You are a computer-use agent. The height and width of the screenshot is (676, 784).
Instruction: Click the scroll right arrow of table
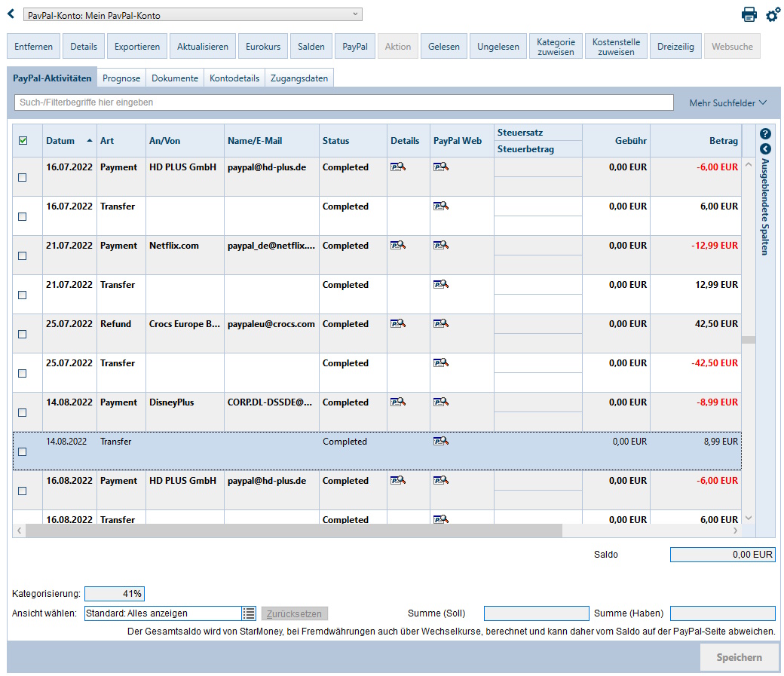tap(735, 530)
